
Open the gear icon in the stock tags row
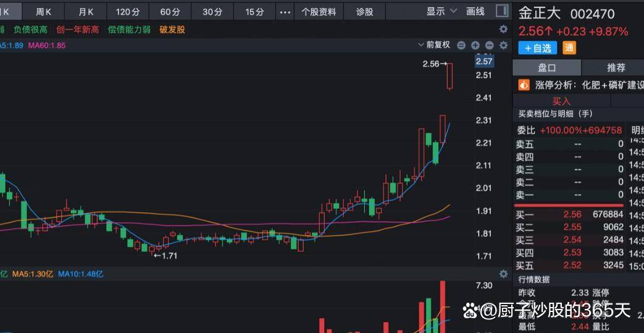(x=504, y=30)
